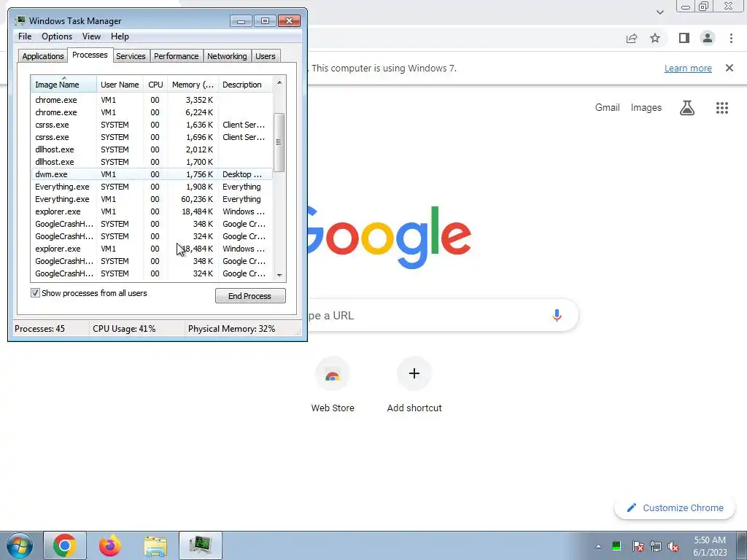Sort processes by Image Name column

click(x=64, y=85)
